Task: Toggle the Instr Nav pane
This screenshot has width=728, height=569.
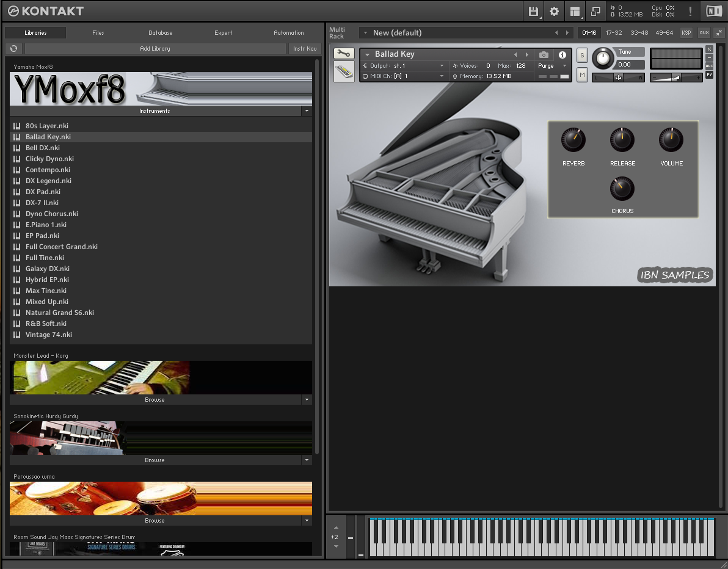Action: point(305,49)
